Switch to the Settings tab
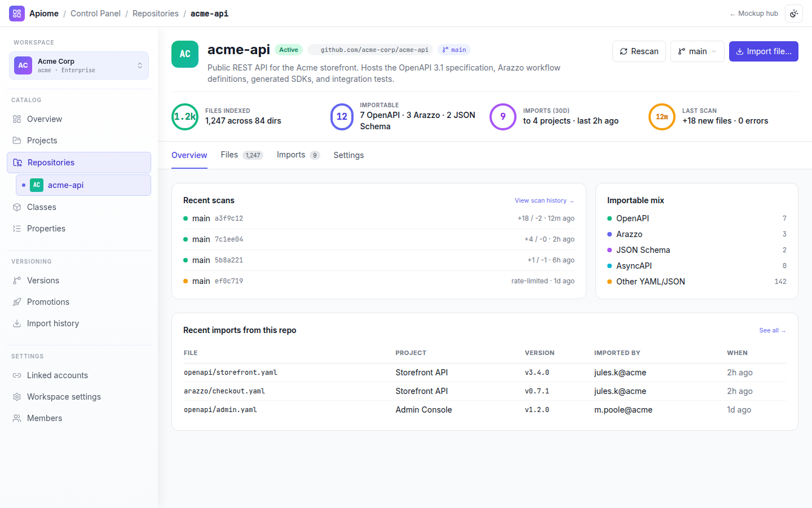Screen dimensions: 812x508 [x=348, y=155]
